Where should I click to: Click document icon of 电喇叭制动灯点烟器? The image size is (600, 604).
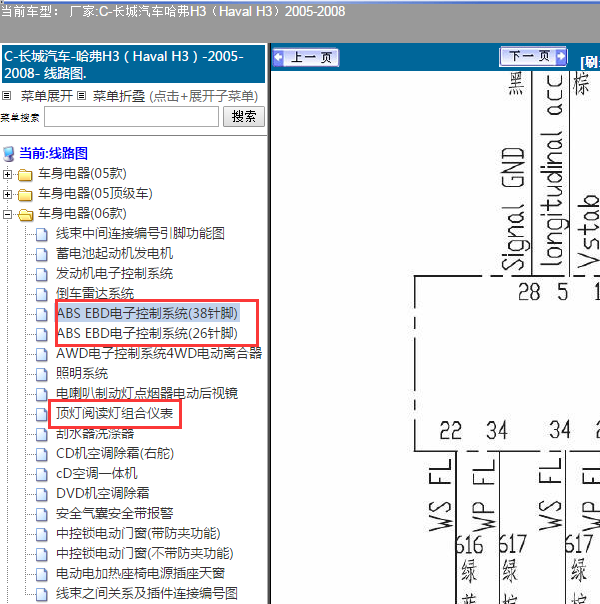coord(42,394)
